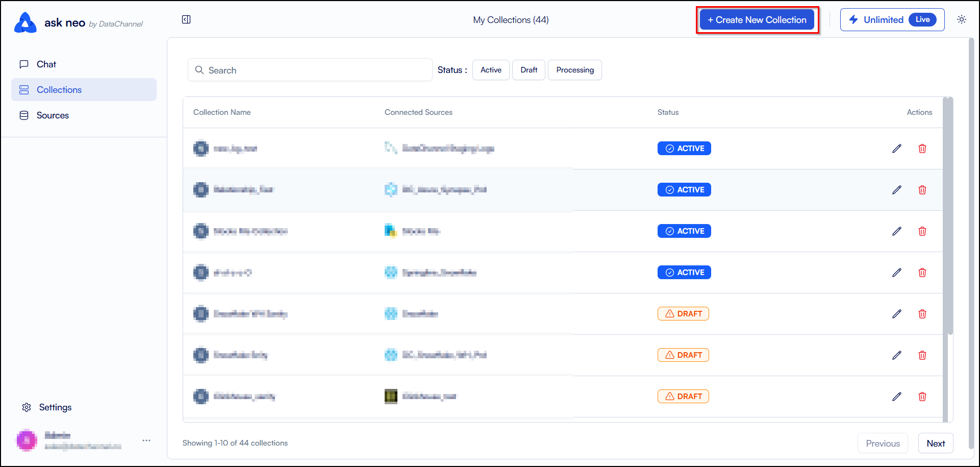Click the second row's ACTIVE status badge

684,190
